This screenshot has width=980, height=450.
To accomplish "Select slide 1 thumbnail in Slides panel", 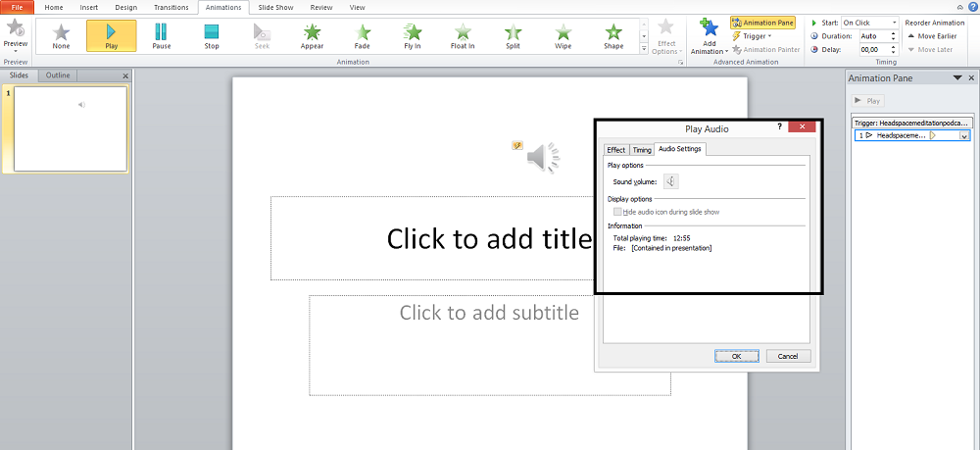I will [x=69, y=128].
